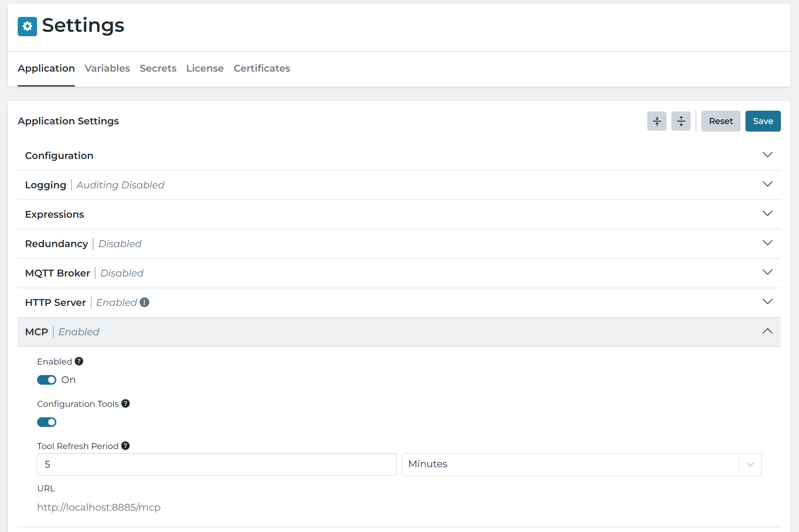Switch to the License tab

pos(205,68)
